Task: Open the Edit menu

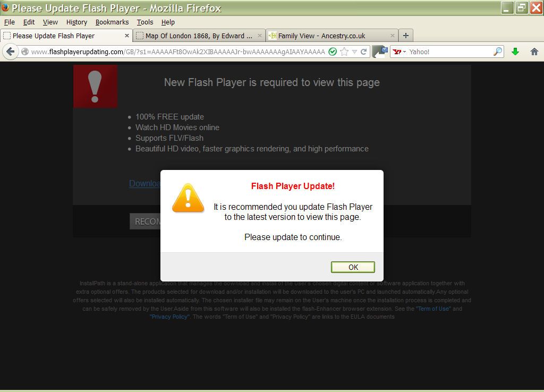Action: coord(29,22)
